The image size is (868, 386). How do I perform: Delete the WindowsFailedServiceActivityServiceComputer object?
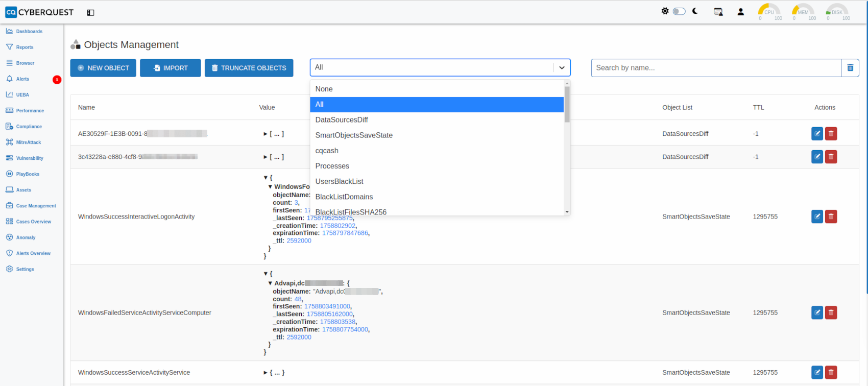pos(831,312)
